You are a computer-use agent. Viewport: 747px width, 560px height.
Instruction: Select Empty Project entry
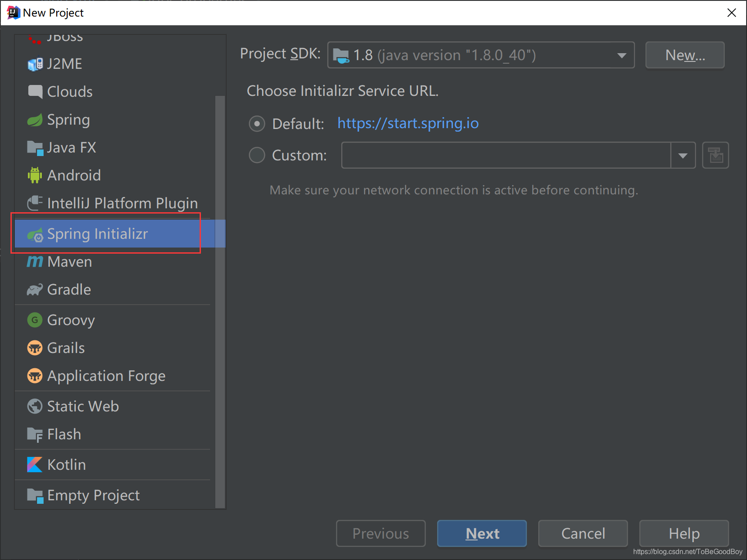pos(115,496)
